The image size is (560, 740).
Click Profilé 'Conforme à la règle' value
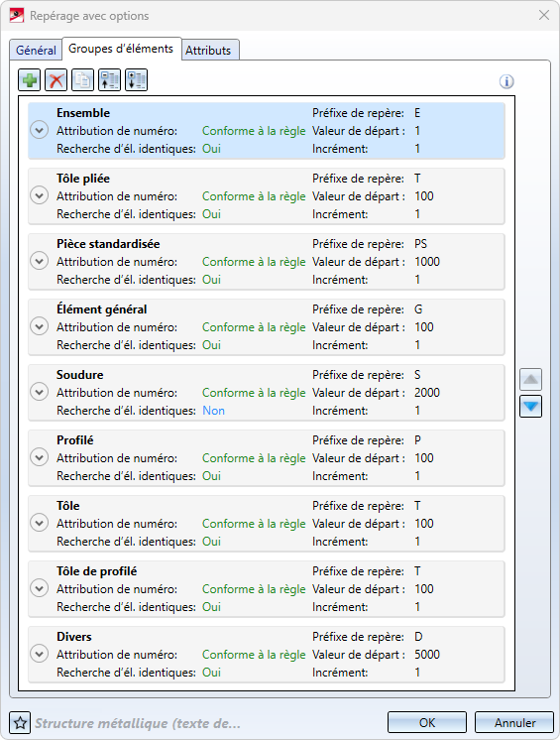point(254,458)
